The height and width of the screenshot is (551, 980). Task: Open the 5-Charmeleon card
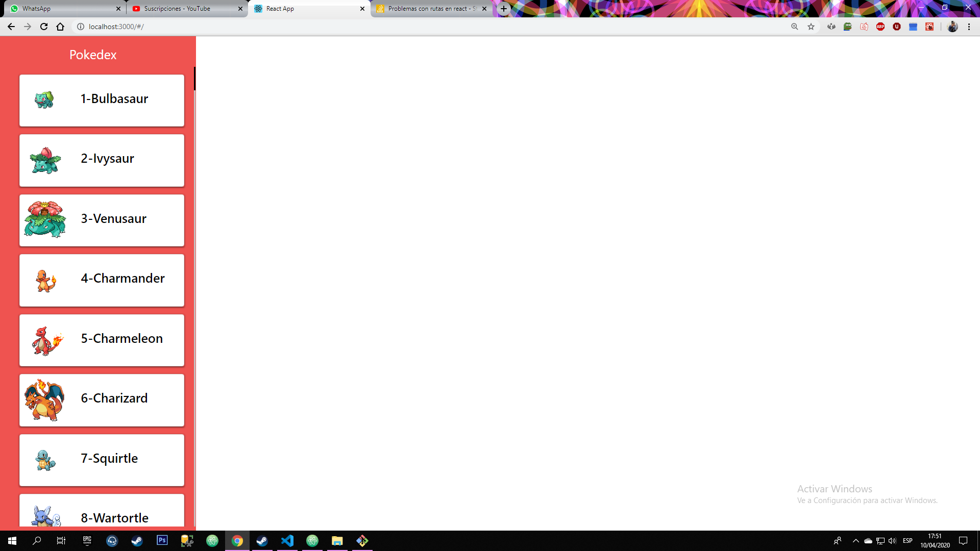pos(102,340)
